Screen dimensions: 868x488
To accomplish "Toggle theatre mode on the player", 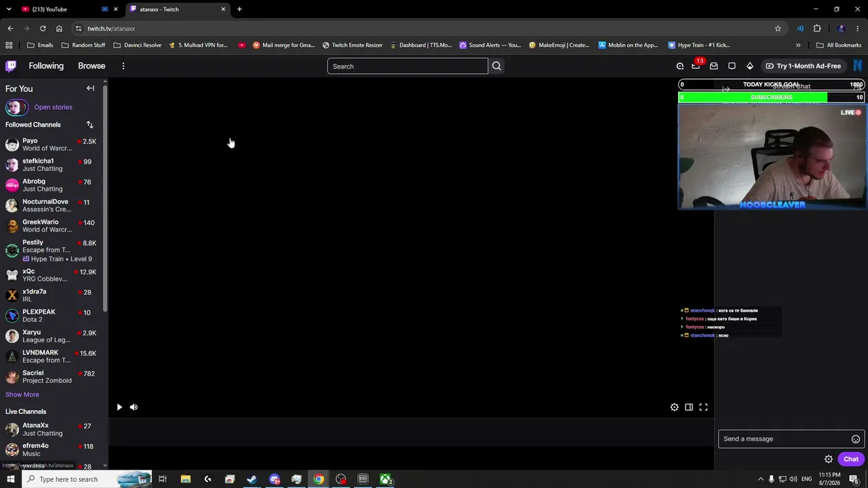I will click(688, 407).
